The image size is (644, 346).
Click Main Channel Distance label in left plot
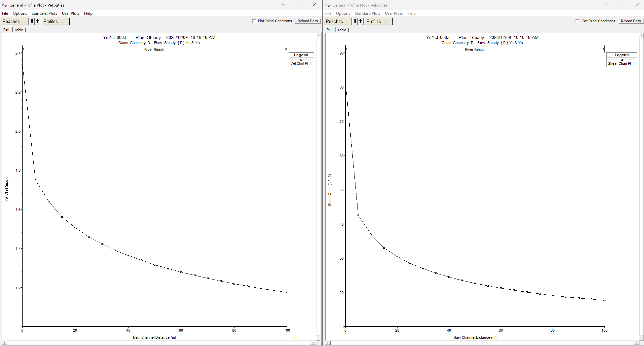(154, 337)
